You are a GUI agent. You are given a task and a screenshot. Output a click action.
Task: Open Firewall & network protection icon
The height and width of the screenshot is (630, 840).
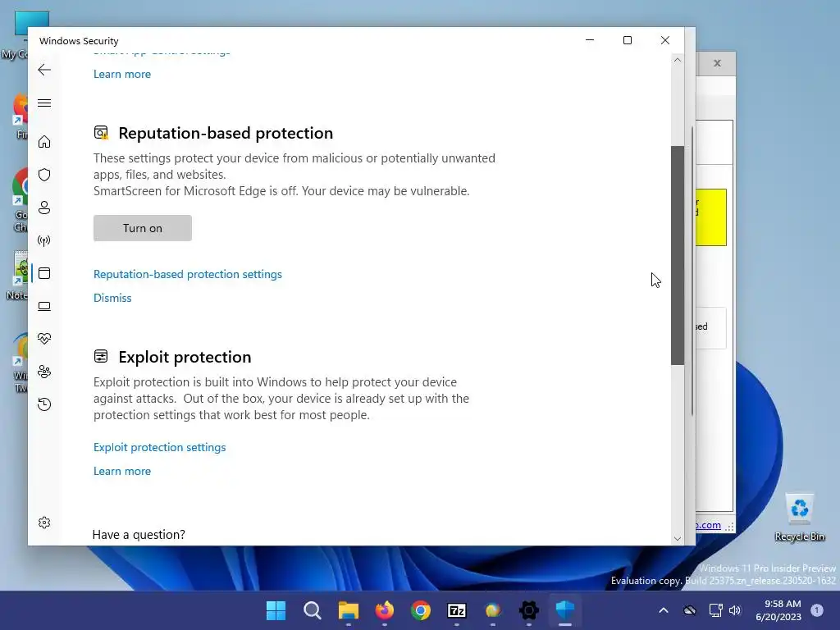click(44, 240)
